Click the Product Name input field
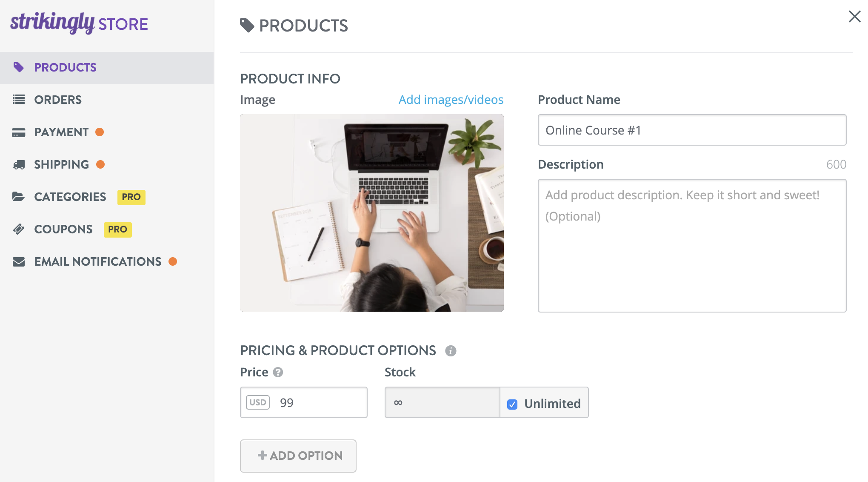The image size is (868, 482). pyautogui.click(x=691, y=130)
